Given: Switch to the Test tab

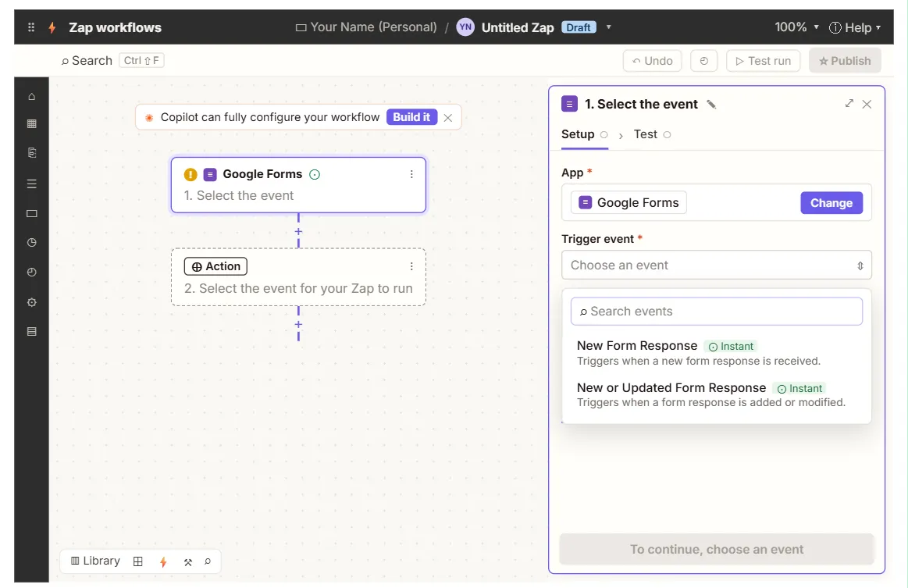Looking at the screenshot, I should click(x=652, y=134).
